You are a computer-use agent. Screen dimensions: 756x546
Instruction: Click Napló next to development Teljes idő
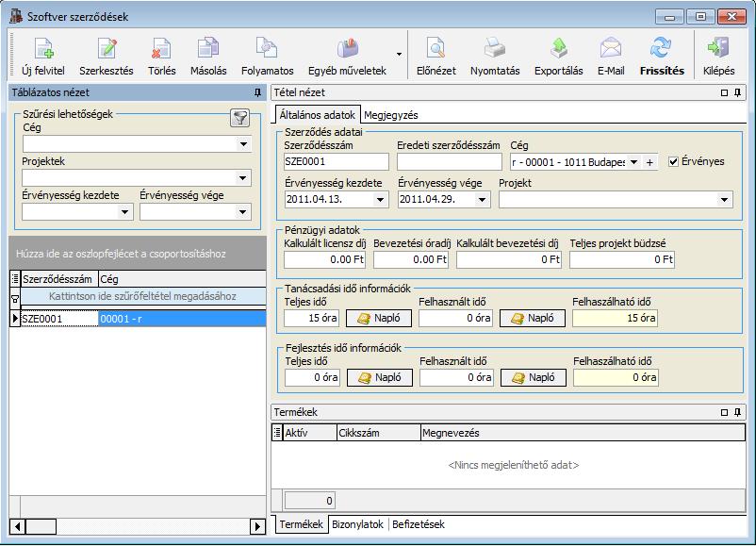coord(380,377)
